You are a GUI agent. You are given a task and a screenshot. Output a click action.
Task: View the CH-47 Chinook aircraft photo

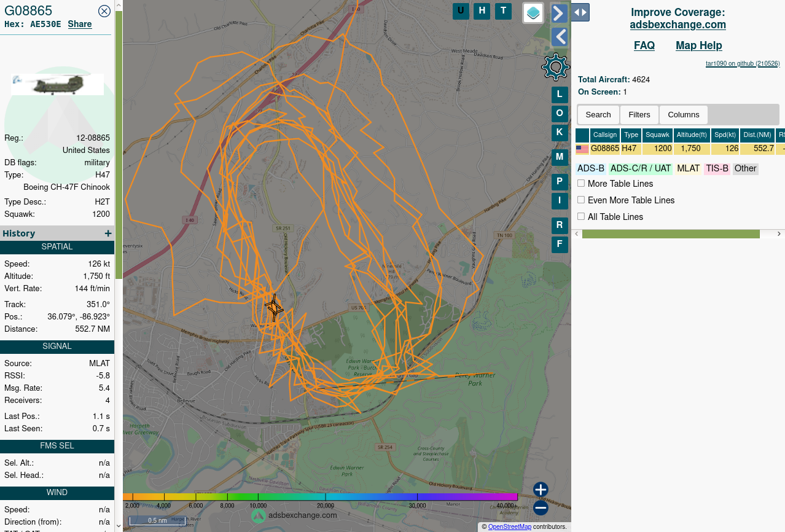point(57,84)
